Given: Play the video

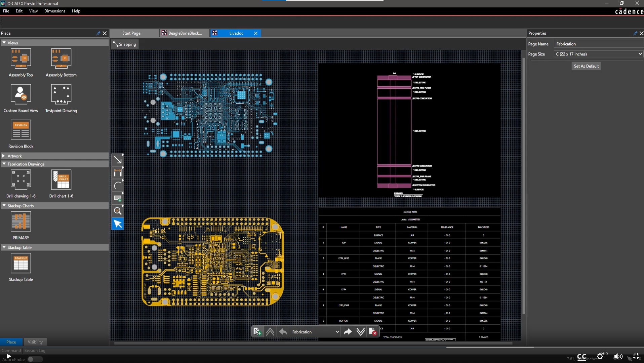Looking at the screenshot, I should click(x=9, y=356).
